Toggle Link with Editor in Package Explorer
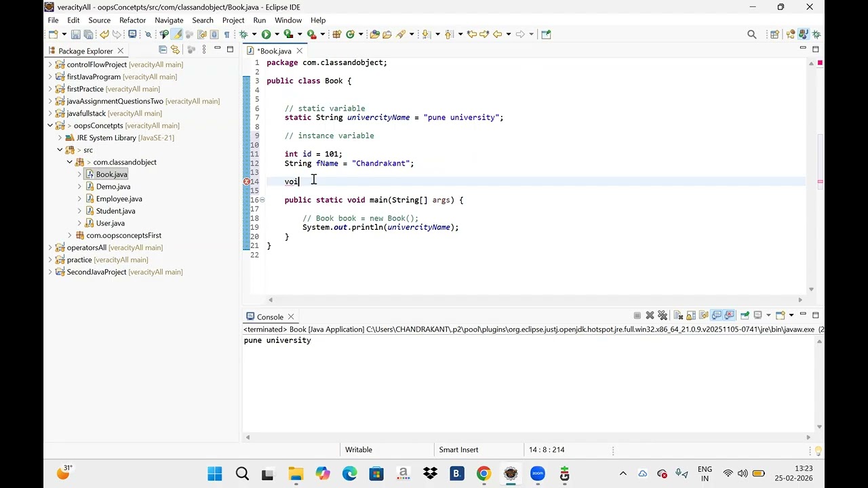 (x=176, y=49)
